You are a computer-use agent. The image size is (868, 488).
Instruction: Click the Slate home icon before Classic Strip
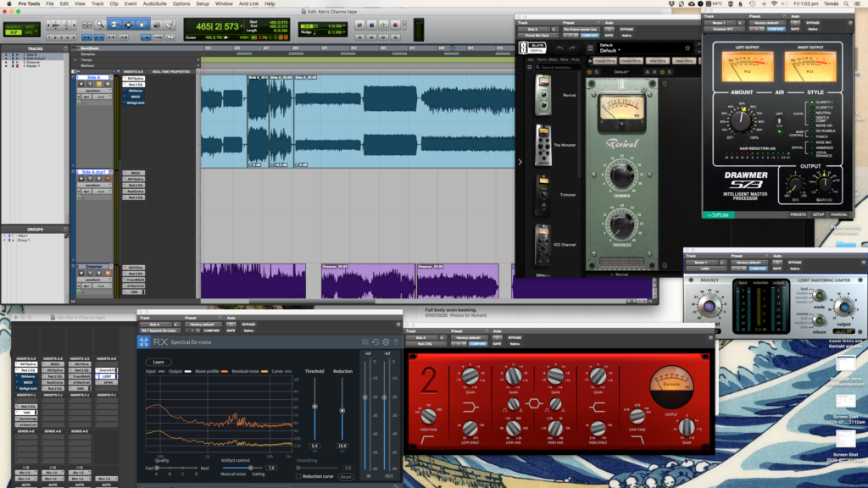(590, 61)
